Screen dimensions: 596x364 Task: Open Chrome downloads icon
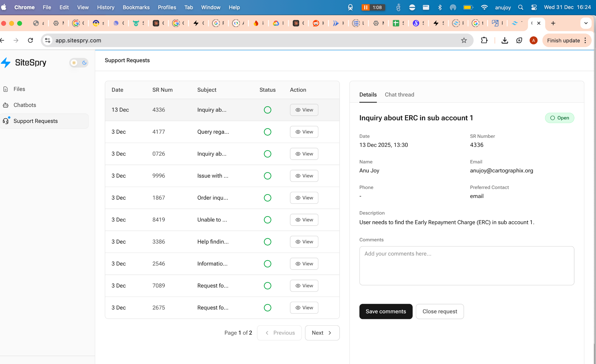point(505,40)
